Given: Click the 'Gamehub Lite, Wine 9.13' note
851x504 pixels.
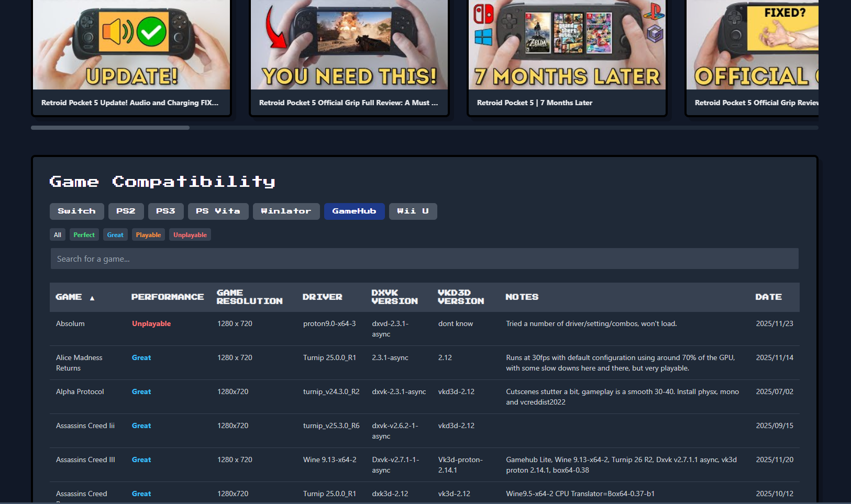Looking at the screenshot, I should pyautogui.click(x=621, y=465).
